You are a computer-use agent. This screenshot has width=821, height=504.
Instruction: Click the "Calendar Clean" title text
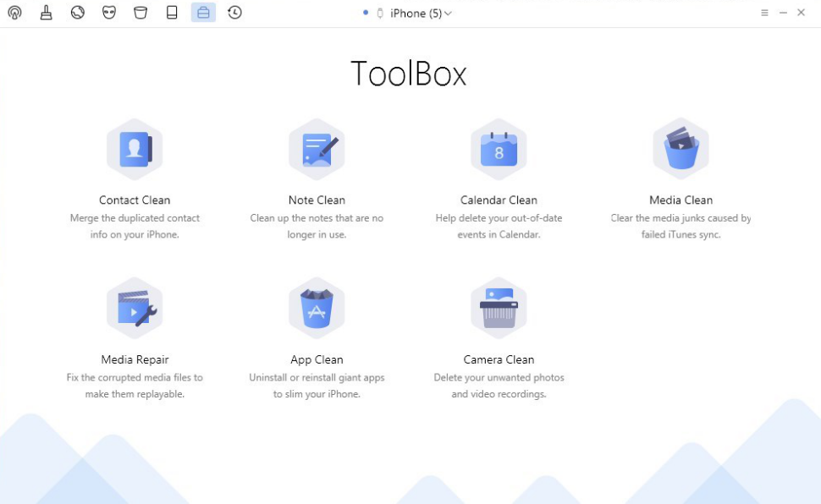pos(499,200)
